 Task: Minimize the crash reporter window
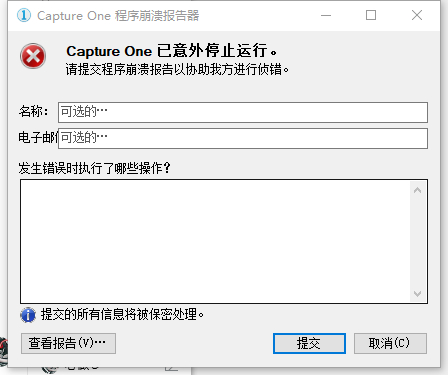[x=326, y=15]
